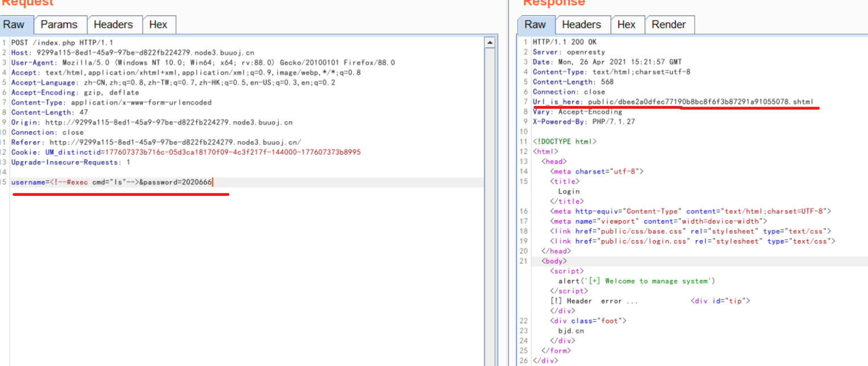Switch to Response Headers tab
The height and width of the screenshot is (366, 868).
582,24
